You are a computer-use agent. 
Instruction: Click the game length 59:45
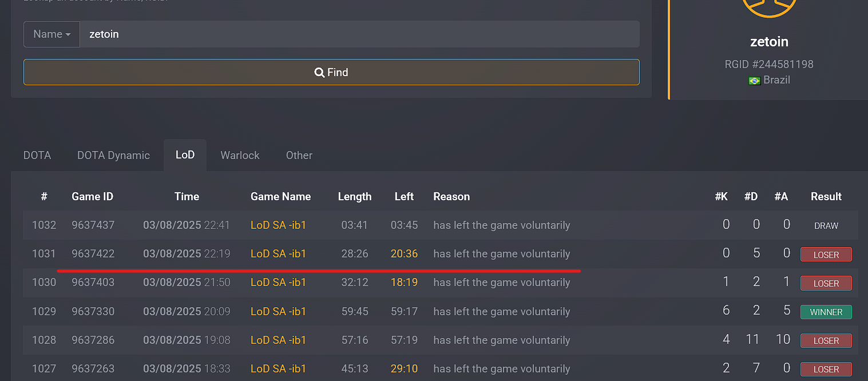tap(355, 312)
